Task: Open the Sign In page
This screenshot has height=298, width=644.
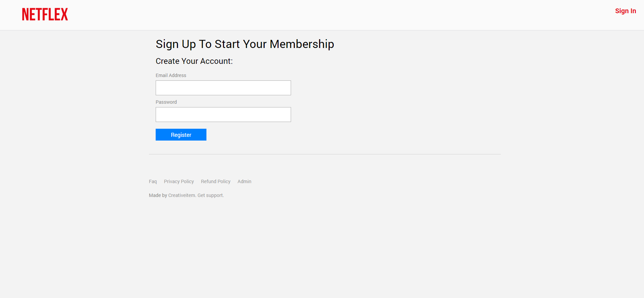Action: (625, 11)
